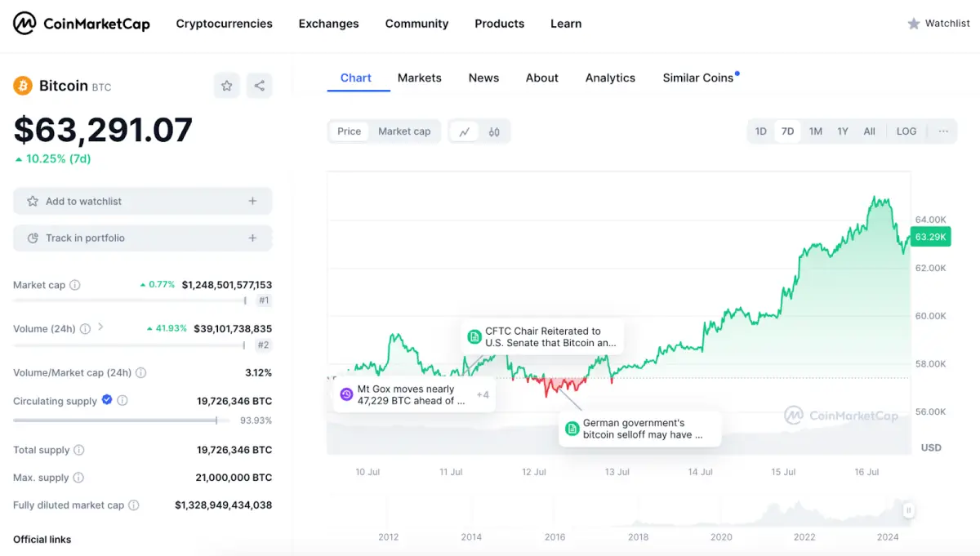This screenshot has height=556, width=980.
Task: Switch to the Markets tab
Action: pos(420,78)
